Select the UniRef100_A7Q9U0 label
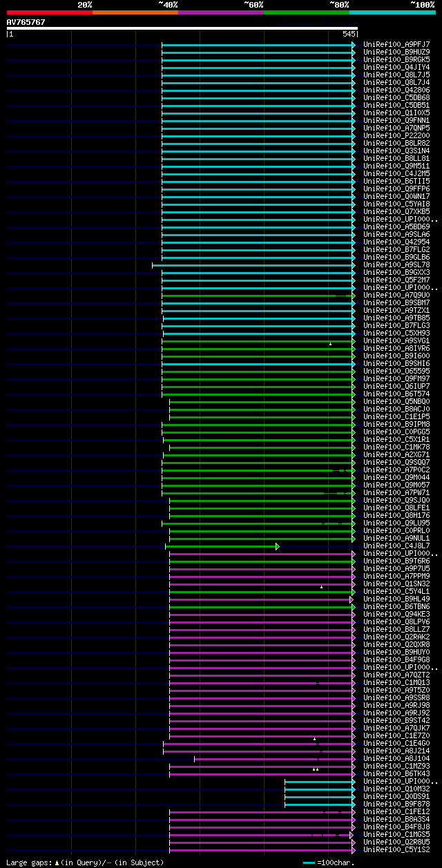This screenshot has height=868, width=442. click(x=396, y=295)
